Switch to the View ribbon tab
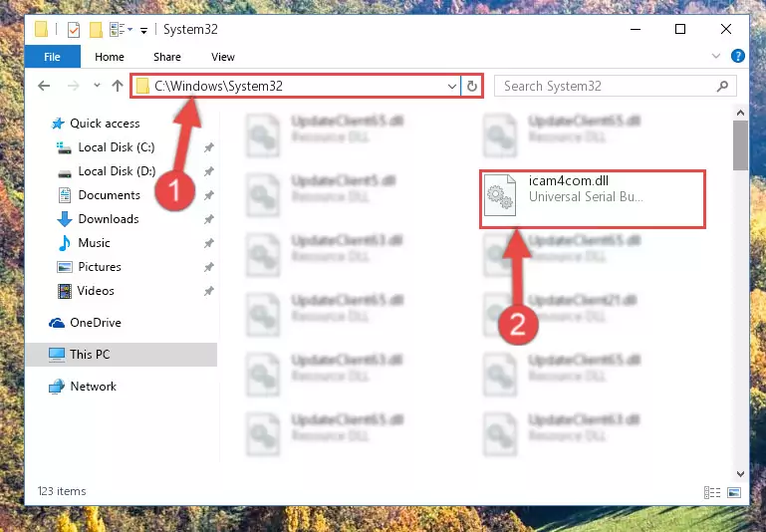Image resolution: width=766 pixels, height=532 pixels. [x=223, y=57]
